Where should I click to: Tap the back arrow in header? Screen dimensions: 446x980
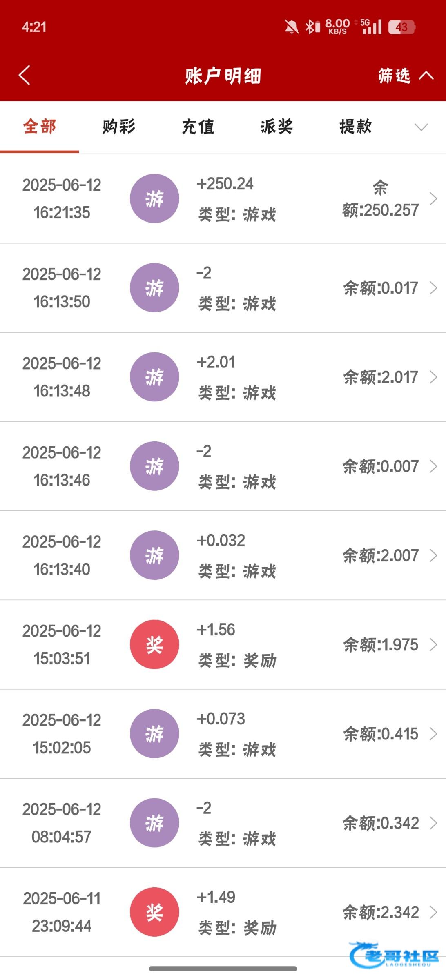(25, 76)
